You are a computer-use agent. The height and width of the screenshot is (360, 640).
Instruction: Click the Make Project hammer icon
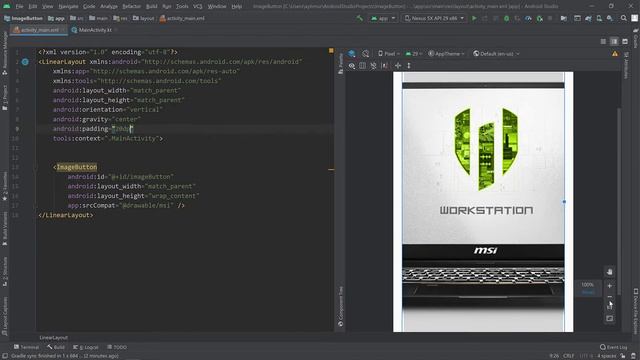(360, 18)
